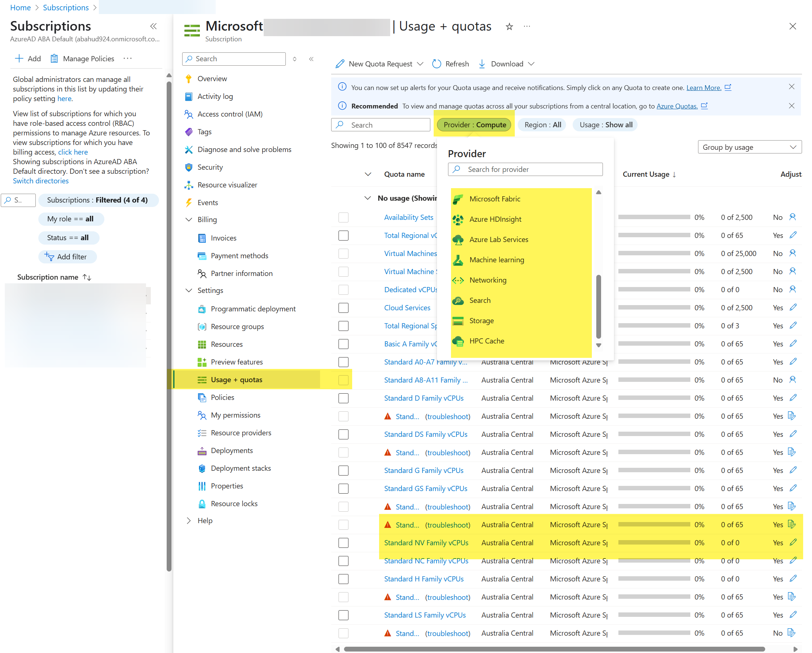Click edit pencil for Standard NV Family vCPUs
Image resolution: width=812 pixels, height=653 pixels.
[793, 543]
